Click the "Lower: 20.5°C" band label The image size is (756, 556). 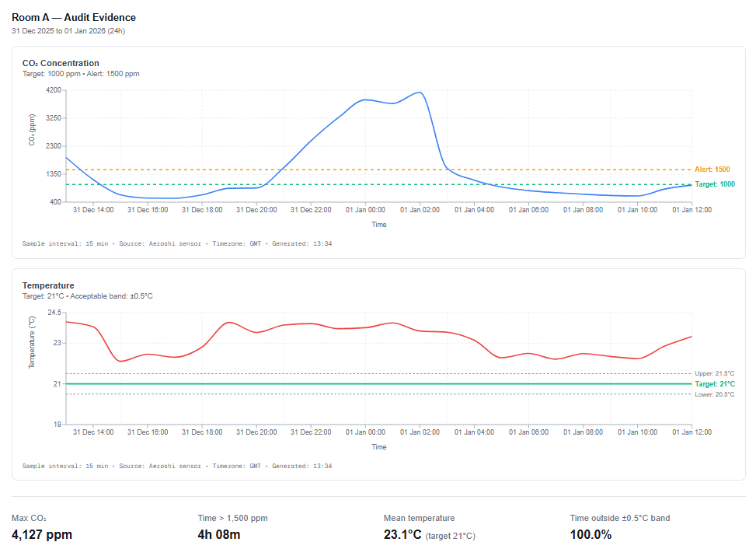click(714, 394)
